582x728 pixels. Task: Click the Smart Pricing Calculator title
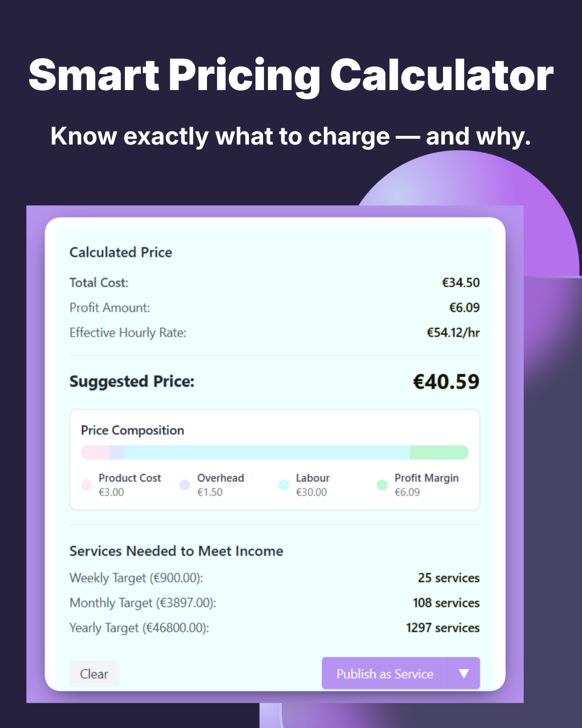[x=291, y=75]
